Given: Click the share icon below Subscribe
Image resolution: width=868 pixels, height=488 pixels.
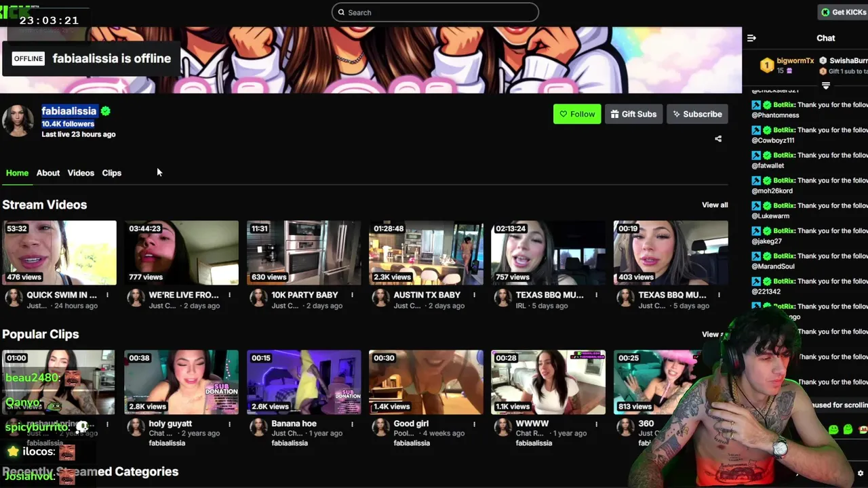Looking at the screenshot, I should click(718, 139).
